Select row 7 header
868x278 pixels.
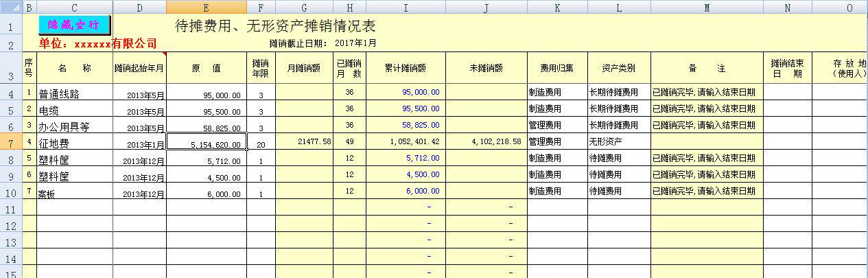11,143
